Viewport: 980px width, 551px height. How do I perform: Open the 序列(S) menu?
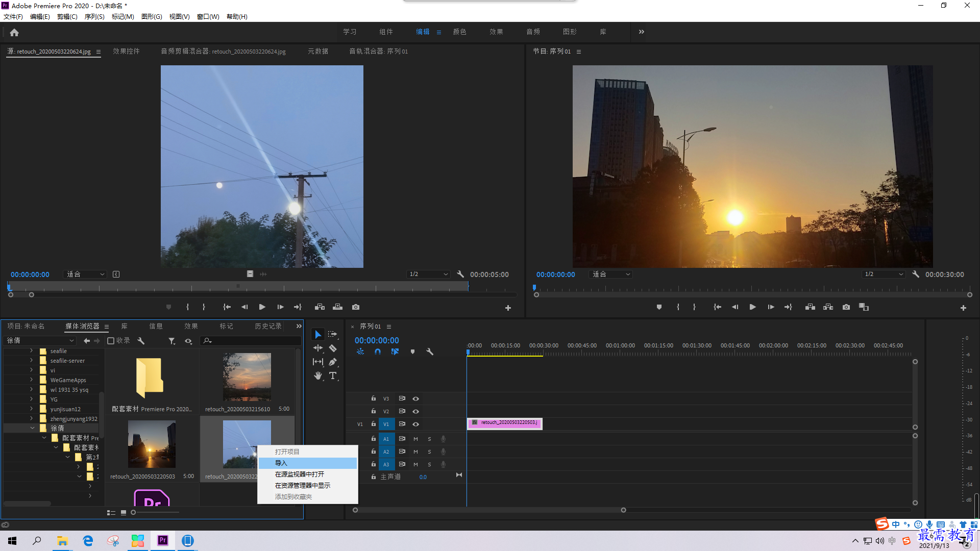[94, 17]
